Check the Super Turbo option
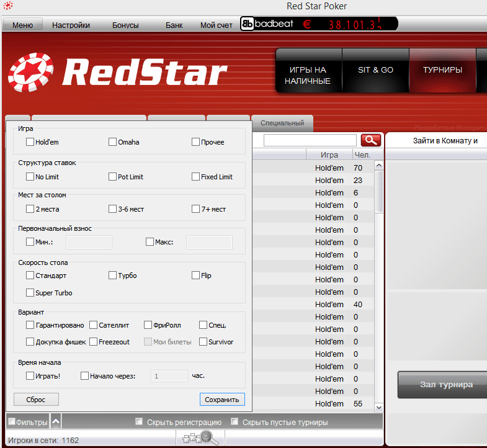 tap(30, 293)
